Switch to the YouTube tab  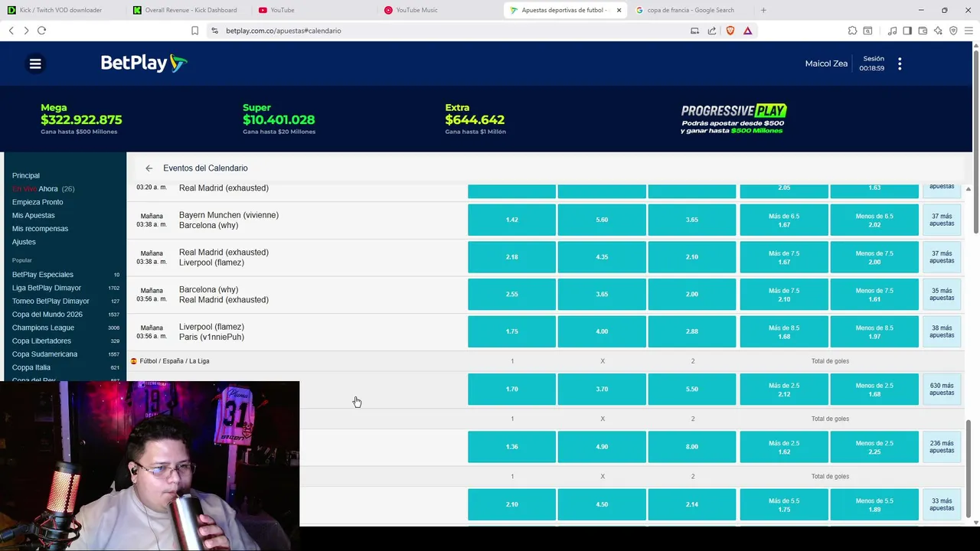click(313, 10)
